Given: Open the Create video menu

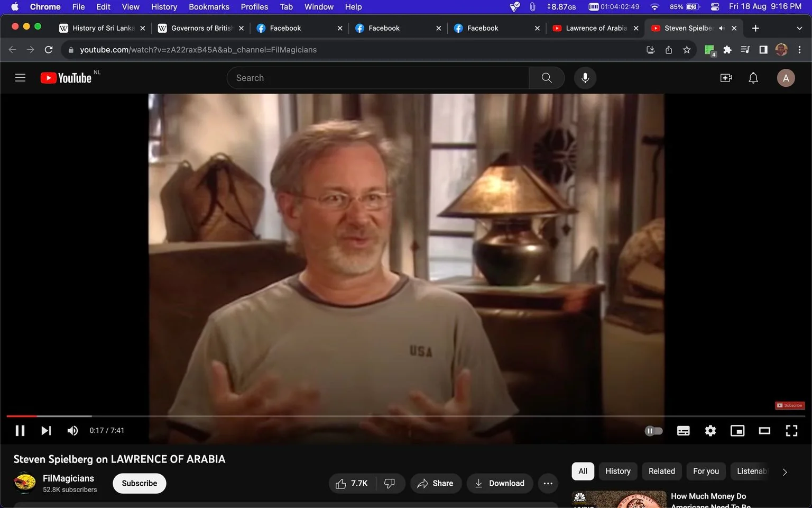Looking at the screenshot, I should (x=726, y=78).
